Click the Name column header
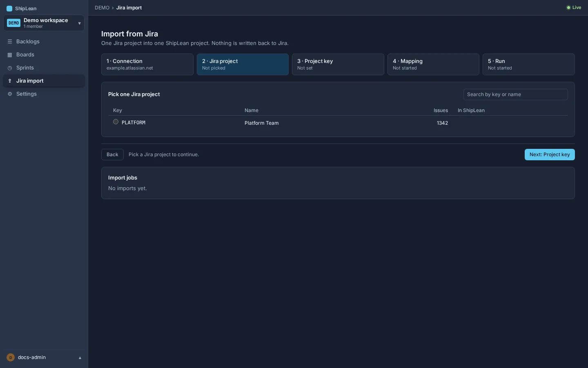 (252, 110)
